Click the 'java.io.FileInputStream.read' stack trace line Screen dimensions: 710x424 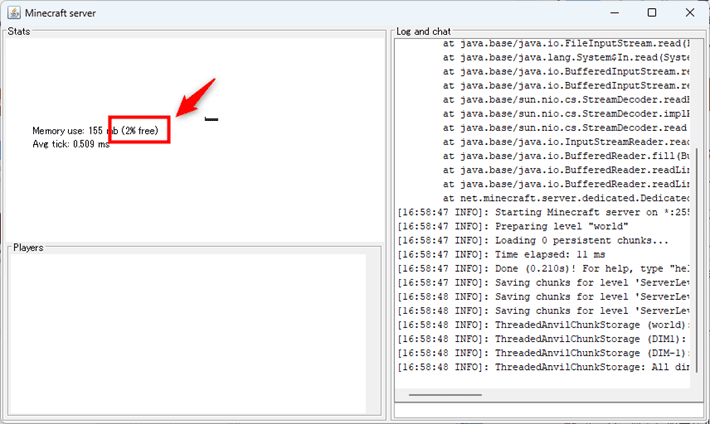[566, 43]
